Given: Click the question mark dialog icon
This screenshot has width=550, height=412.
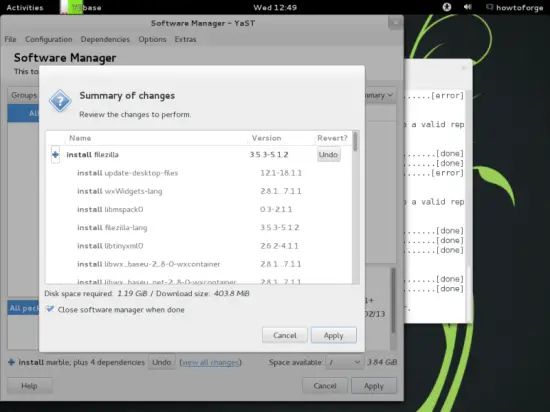Looking at the screenshot, I should click(60, 101).
